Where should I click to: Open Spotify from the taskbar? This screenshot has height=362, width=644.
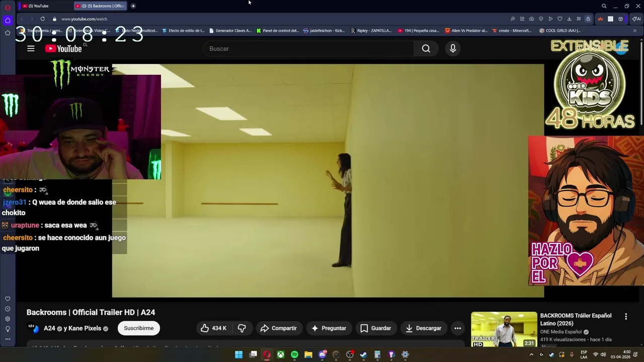tap(294, 354)
